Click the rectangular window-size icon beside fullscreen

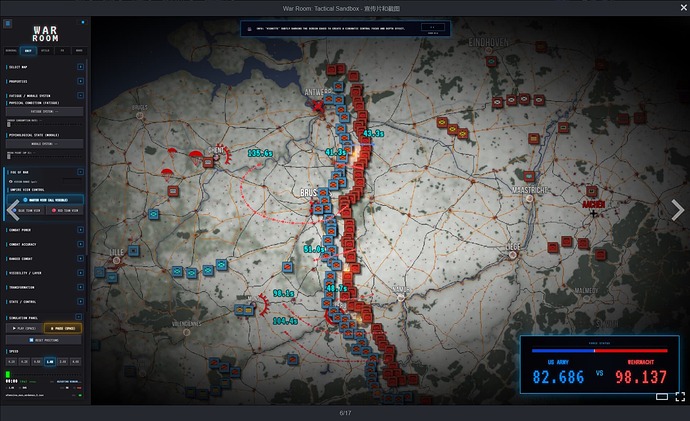point(662,397)
